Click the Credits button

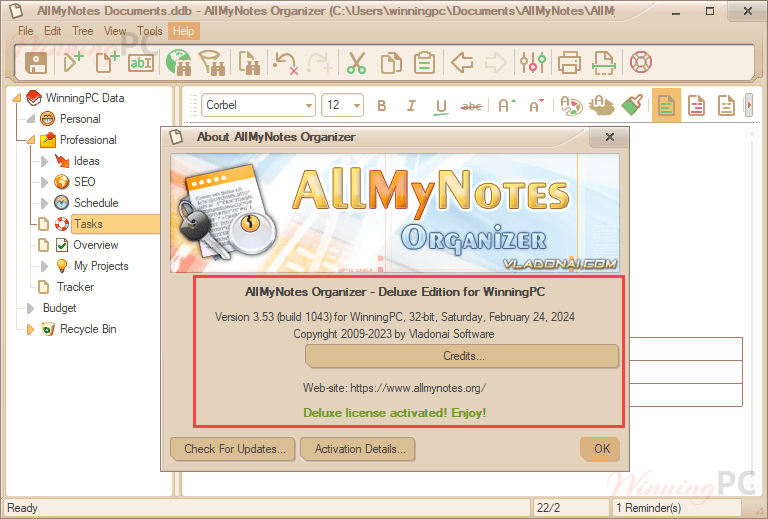click(462, 356)
